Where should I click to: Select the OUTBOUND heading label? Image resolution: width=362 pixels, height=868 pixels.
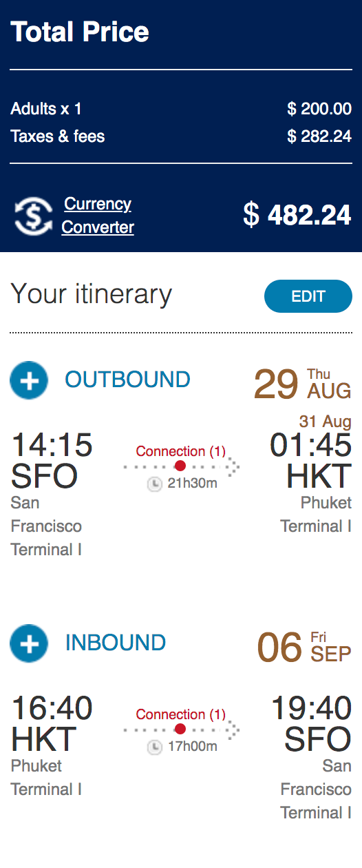[x=127, y=380]
